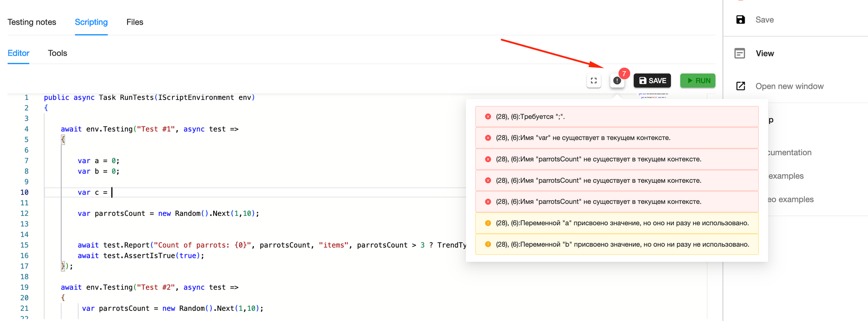Open the Files tab

tap(135, 22)
